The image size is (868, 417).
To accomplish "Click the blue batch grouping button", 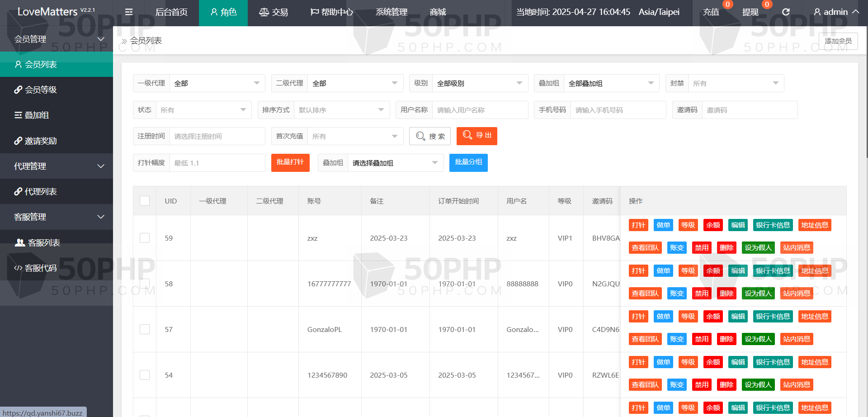I will 468,162.
